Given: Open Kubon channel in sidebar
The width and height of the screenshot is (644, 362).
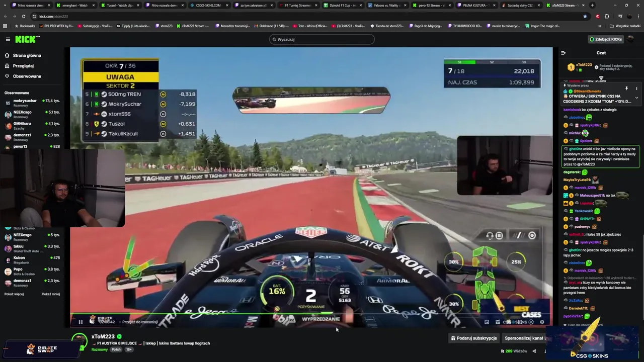Looking at the screenshot, I should point(32,260).
